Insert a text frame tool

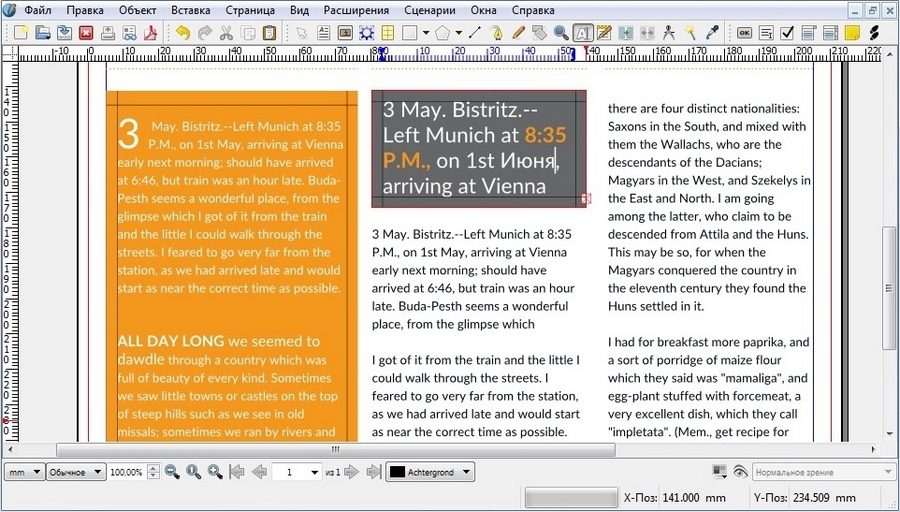pos(323,33)
